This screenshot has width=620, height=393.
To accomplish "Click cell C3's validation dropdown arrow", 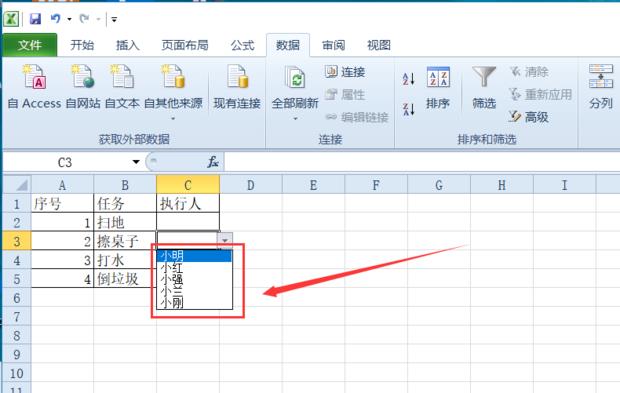I will pyautogui.click(x=225, y=240).
